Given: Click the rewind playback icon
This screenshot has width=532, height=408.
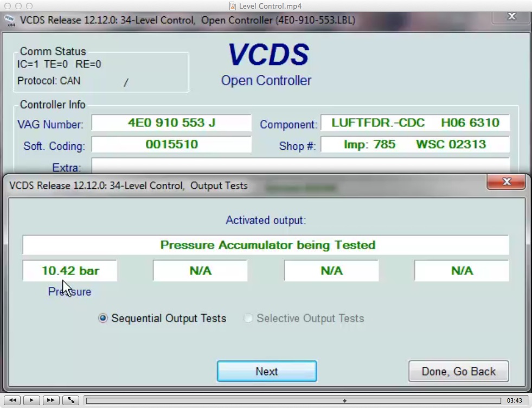Looking at the screenshot, I should point(12,400).
